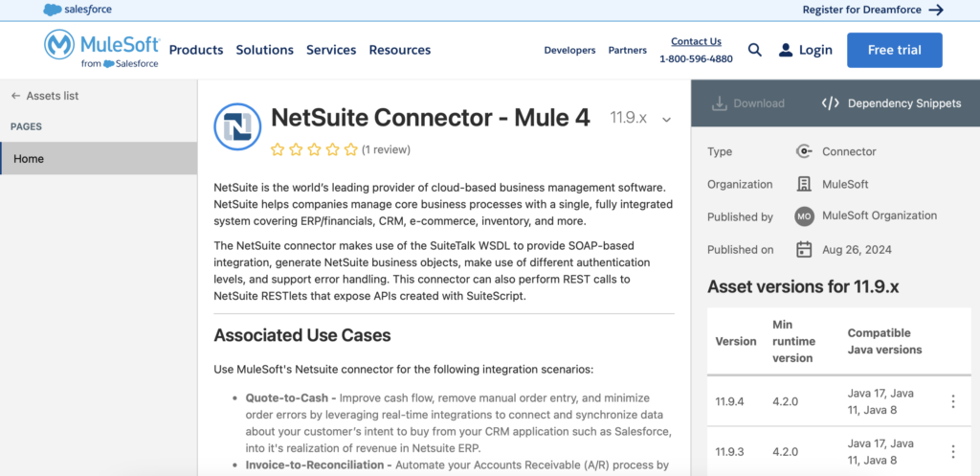980x476 pixels.
Task: Open the three-dot menu for version 11.9.3
Action: [953, 452]
